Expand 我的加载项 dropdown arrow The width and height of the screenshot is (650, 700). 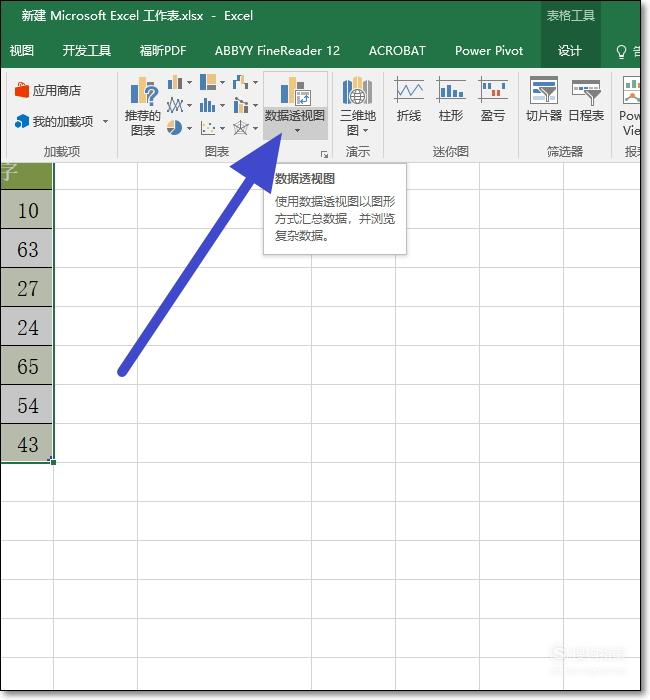[x=105, y=121]
